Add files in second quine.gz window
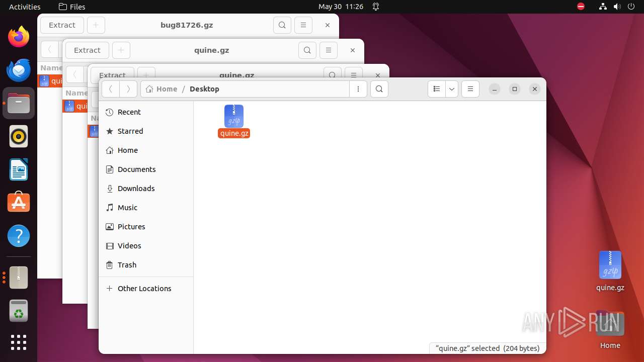Image resolution: width=644 pixels, height=362 pixels. coord(121,50)
